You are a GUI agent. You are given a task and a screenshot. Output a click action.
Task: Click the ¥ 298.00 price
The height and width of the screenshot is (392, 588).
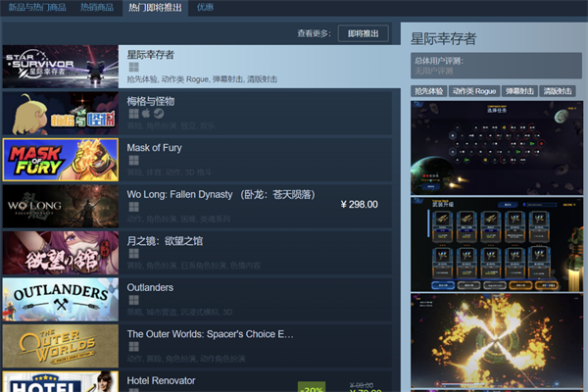tap(359, 205)
